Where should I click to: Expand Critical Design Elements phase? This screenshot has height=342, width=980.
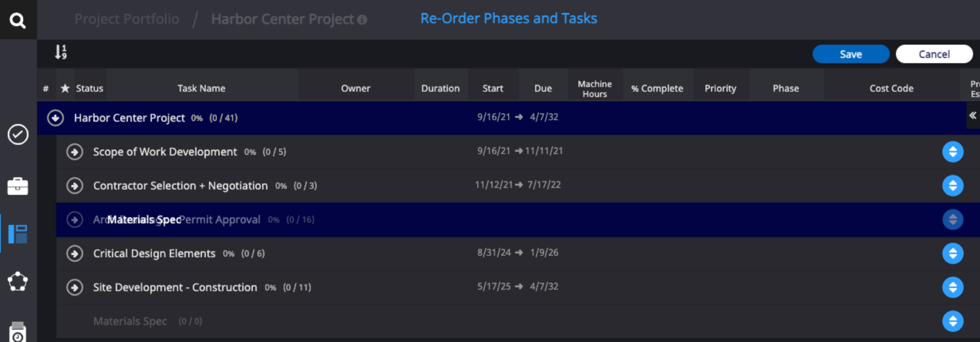click(75, 253)
